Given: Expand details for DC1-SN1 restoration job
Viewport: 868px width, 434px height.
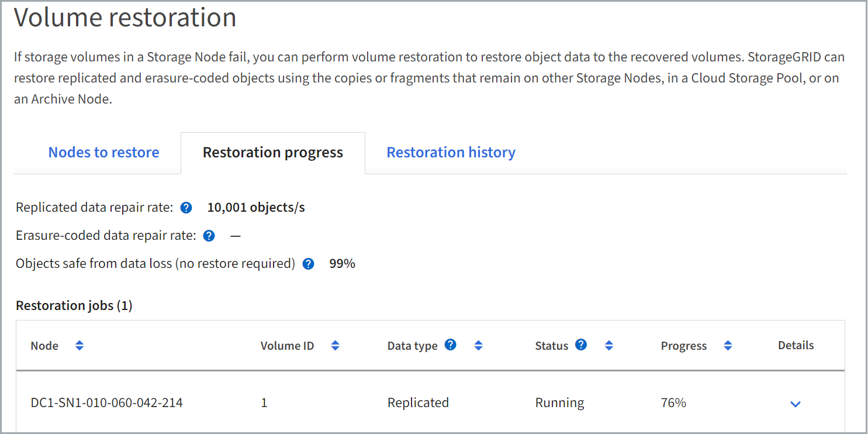Looking at the screenshot, I should 795,404.
